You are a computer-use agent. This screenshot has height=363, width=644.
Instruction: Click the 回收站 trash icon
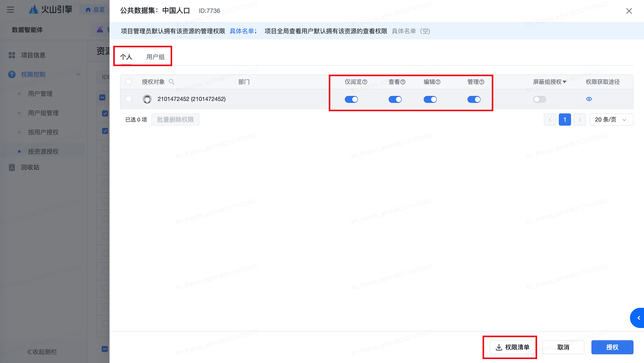tap(12, 167)
